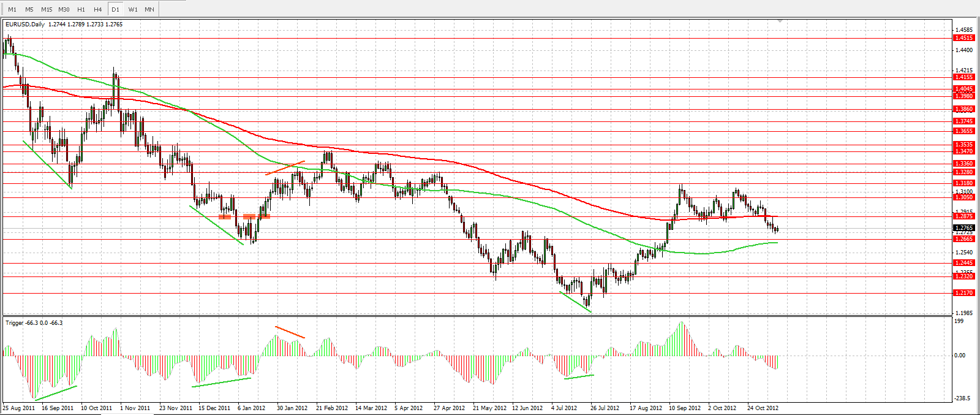This screenshot has width=980, height=415.
Task: Click the 4 Jul 2012 date label
Action: [564, 408]
